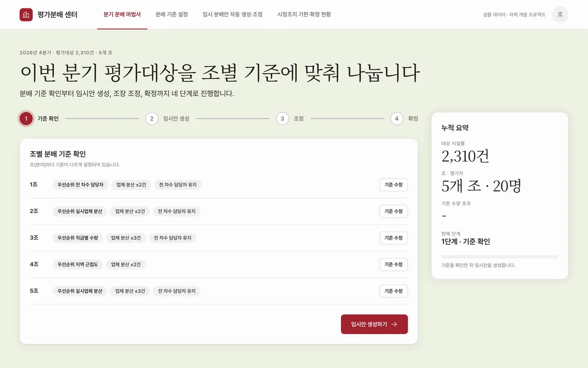Click the progress bar in 누적 요약
Image resolution: width=588 pixels, height=368 pixels.
tap(500, 257)
